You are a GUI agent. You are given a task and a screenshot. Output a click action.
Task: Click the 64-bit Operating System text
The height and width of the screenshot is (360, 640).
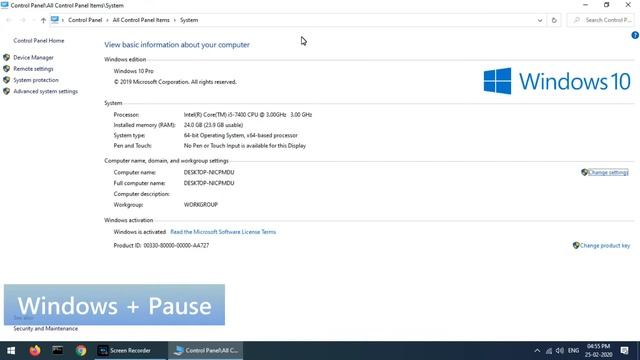click(x=240, y=136)
